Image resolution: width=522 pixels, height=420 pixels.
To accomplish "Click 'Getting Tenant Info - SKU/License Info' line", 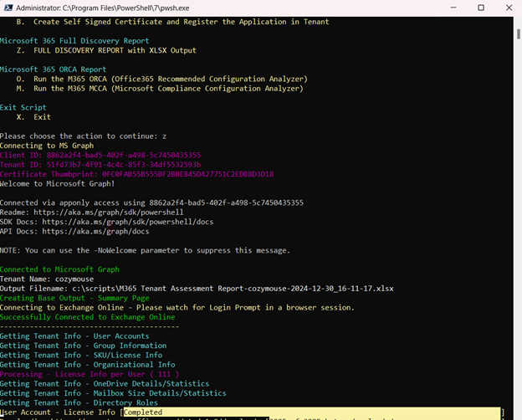I will pos(81,355).
